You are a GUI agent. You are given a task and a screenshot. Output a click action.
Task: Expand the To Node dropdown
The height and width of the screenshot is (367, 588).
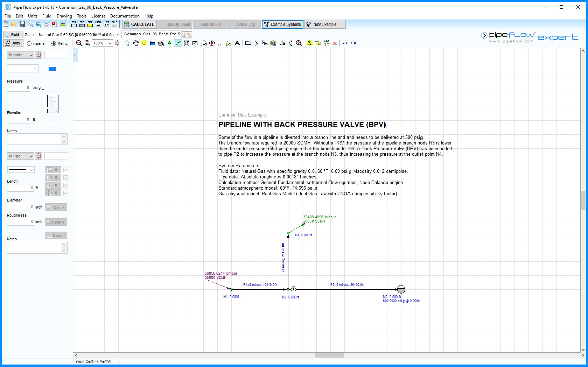(20, 55)
